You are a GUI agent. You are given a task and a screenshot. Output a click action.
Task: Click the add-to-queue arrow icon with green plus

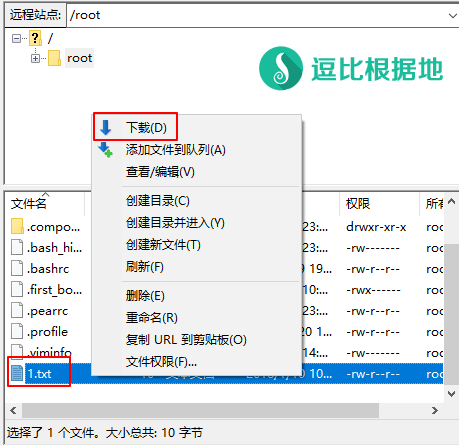(x=105, y=150)
